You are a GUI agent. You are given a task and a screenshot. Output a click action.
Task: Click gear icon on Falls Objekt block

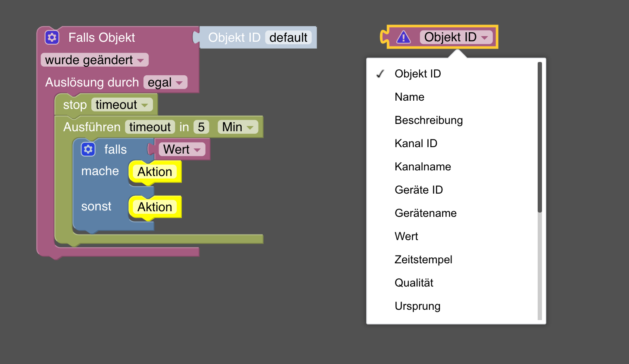point(52,37)
